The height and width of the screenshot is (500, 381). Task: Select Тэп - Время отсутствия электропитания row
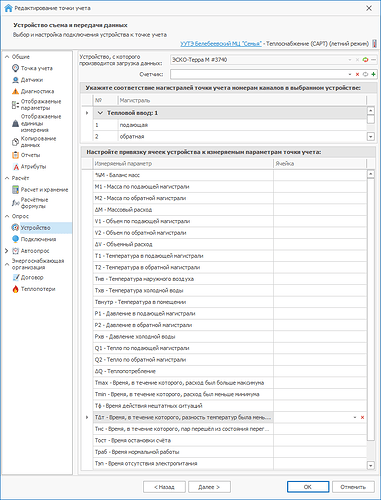[x=229, y=464]
